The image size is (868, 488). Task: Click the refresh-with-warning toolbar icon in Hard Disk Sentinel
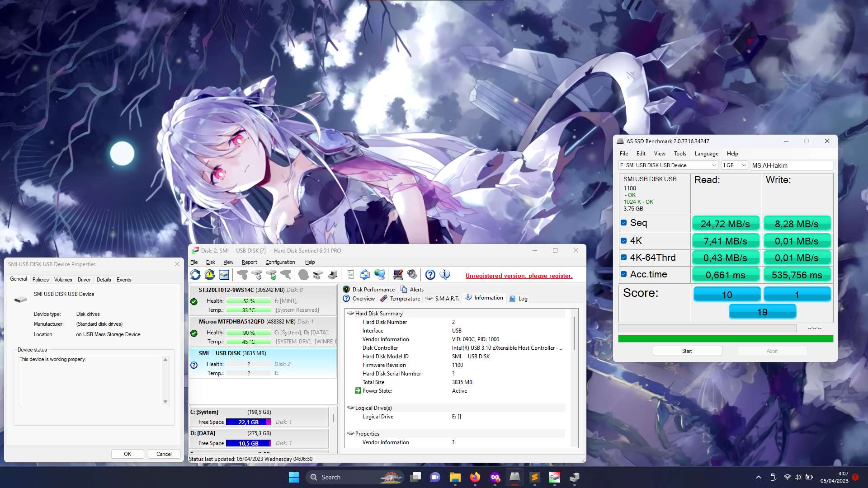pos(210,275)
